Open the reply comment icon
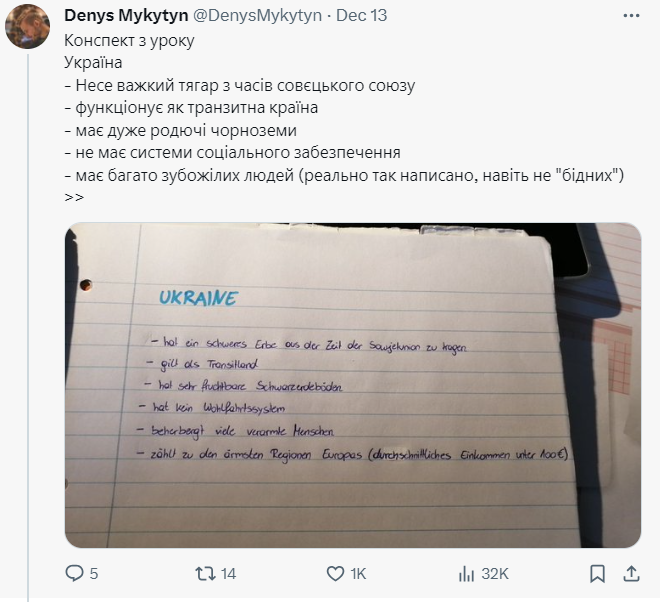The width and height of the screenshot is (660, 602). [75, 573]
